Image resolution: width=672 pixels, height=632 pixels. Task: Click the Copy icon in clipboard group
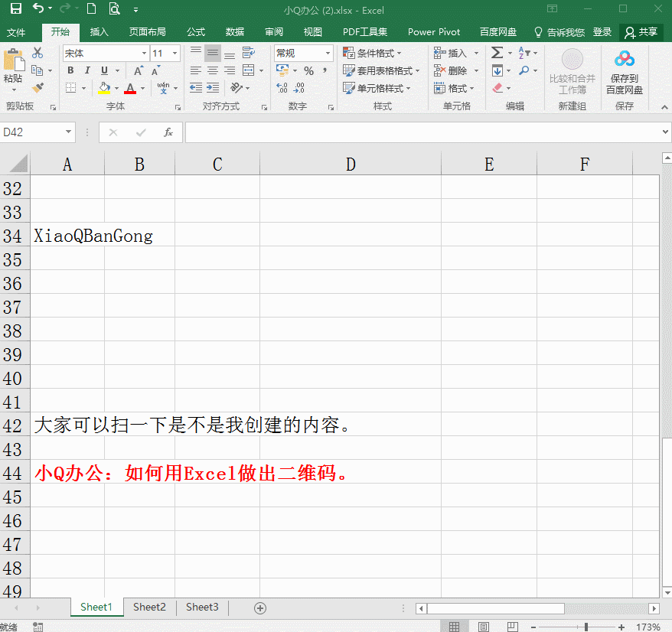point(38,70)
